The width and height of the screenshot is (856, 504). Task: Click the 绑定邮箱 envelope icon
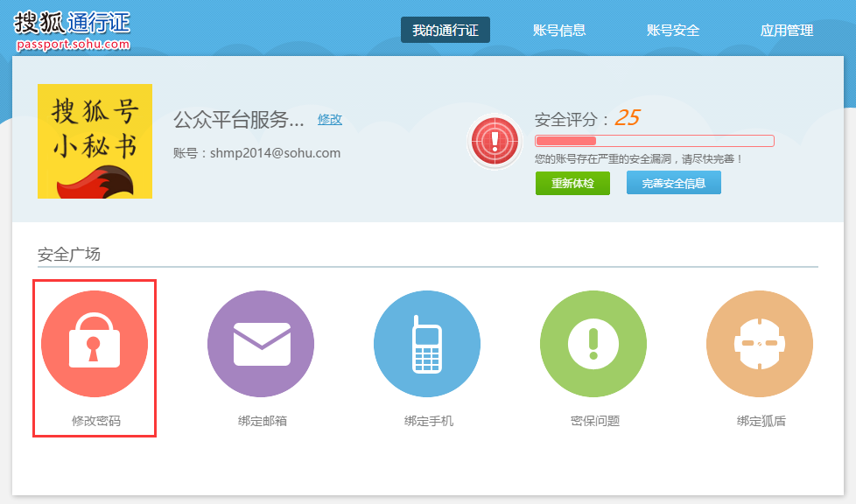pyautogui.click(x=261, y=344)
